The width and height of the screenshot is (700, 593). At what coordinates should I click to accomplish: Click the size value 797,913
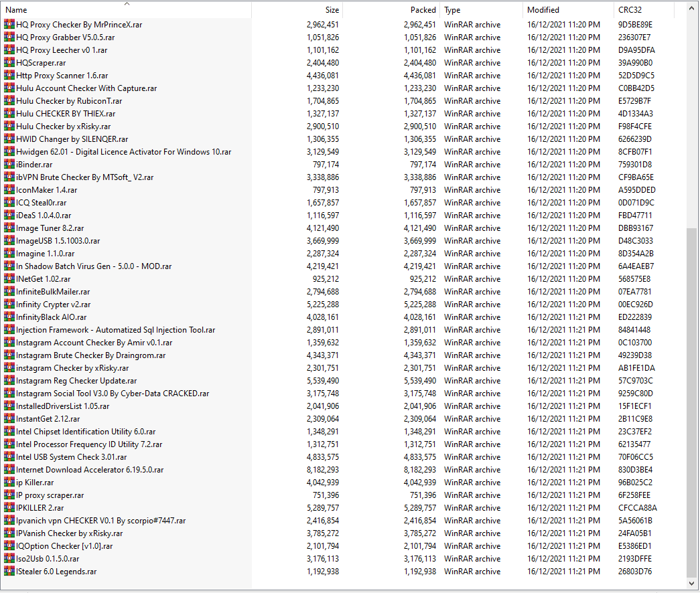326,189
